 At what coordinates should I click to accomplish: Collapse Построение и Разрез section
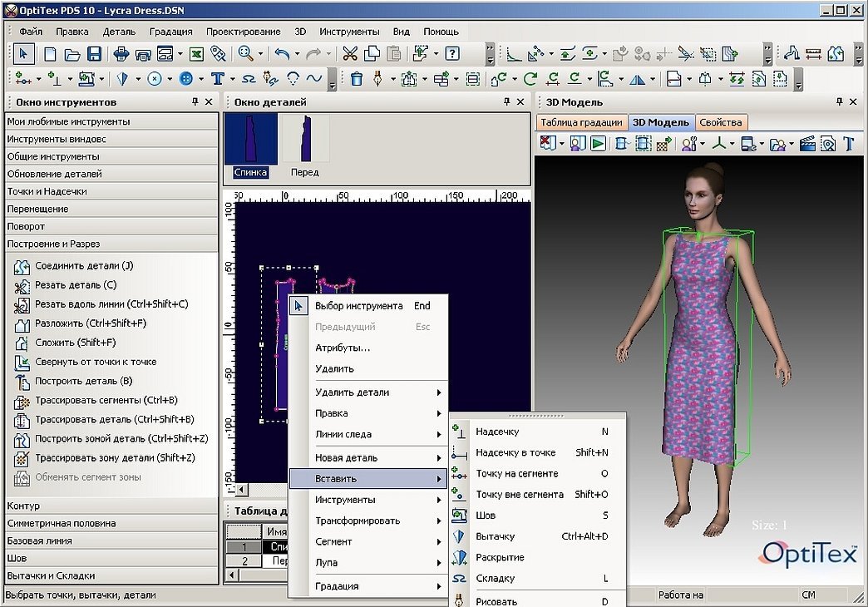point(111,244)
